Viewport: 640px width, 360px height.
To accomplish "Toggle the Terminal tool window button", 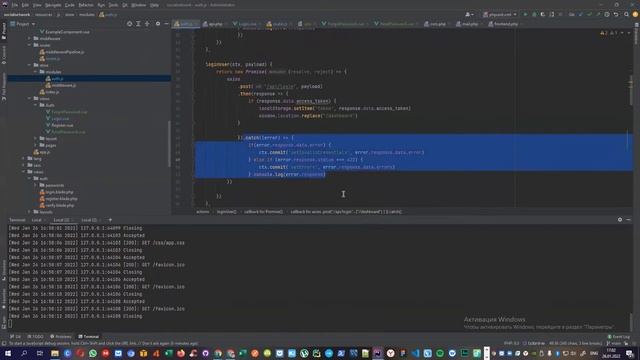I will point(89,337).
